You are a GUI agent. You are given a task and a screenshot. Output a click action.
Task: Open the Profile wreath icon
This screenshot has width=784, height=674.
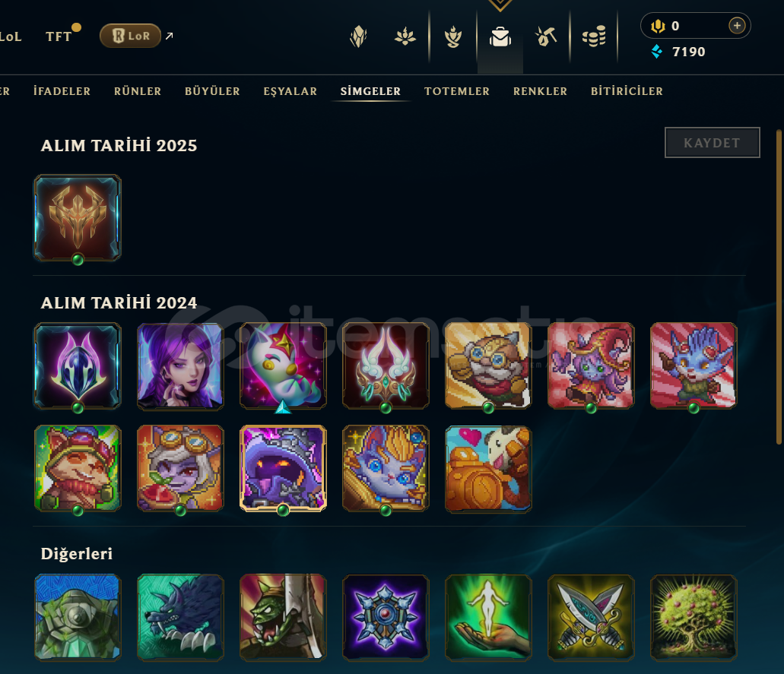click(x=453, y=36)
